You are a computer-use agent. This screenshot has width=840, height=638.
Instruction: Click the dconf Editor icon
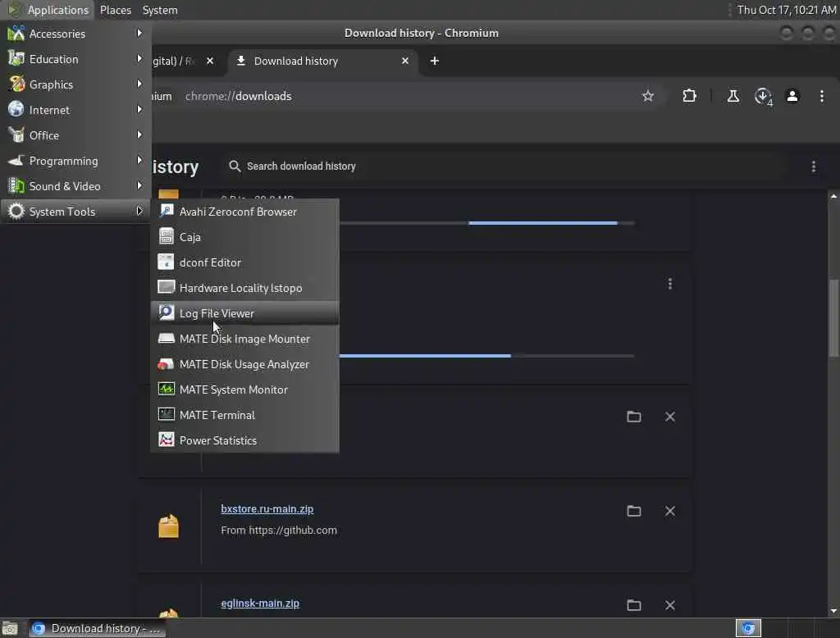[x=166, y=262]
